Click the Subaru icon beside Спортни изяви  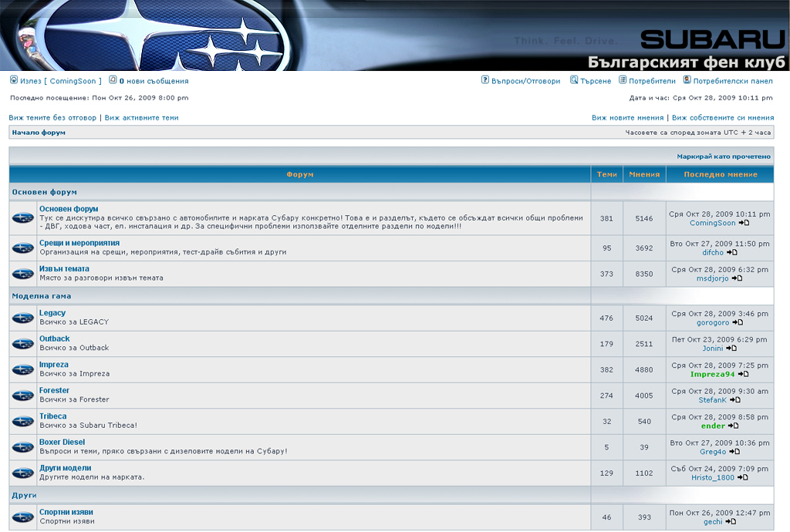tap(22, 517)
